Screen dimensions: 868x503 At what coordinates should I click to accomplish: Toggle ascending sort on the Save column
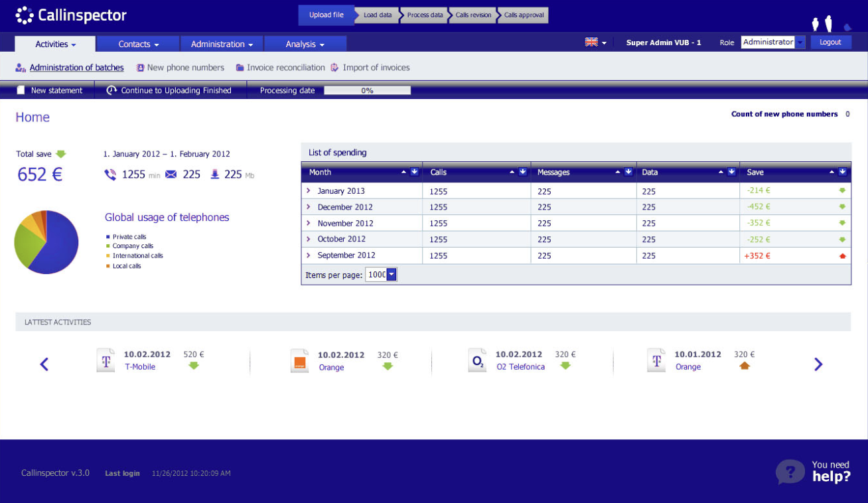833,172
